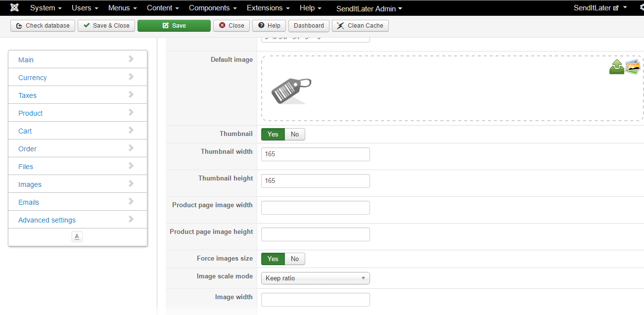Click the chevron next to Advanced settings
644x315 pixels.
tap(131, 219)
